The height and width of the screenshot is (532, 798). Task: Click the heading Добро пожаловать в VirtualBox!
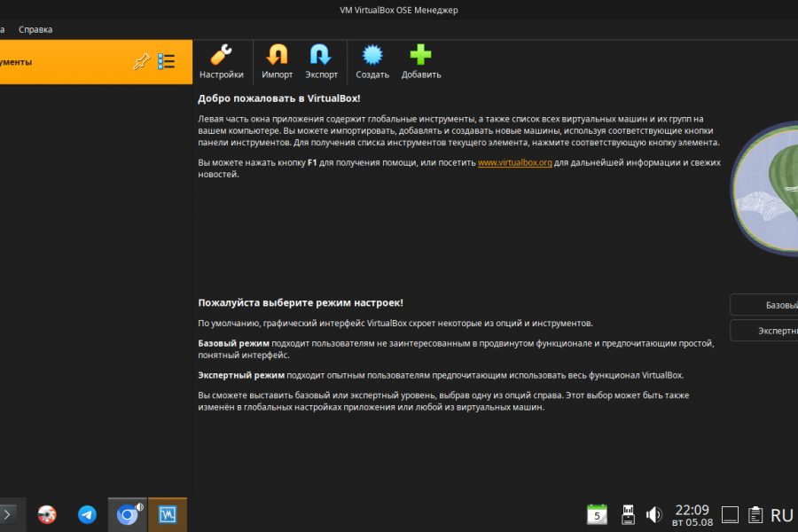(x=279, y=98)
